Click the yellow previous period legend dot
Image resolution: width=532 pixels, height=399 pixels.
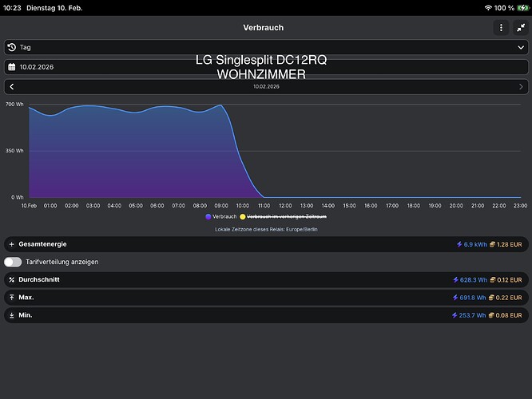(243, 216)
